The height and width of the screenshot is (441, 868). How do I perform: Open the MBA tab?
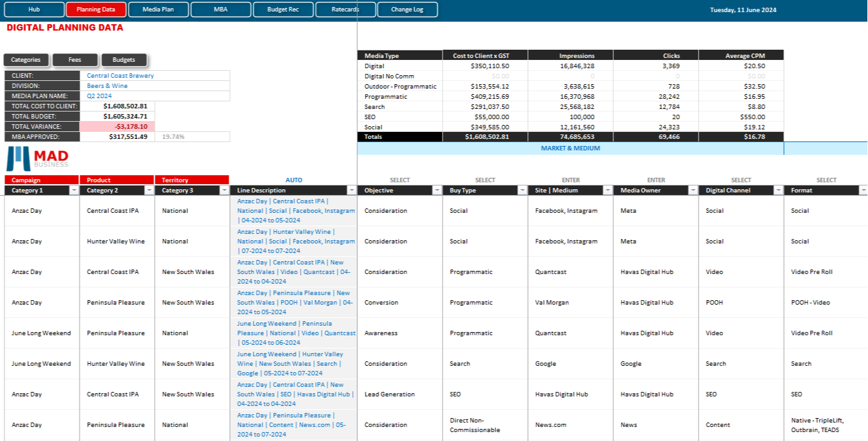point(220,10)
